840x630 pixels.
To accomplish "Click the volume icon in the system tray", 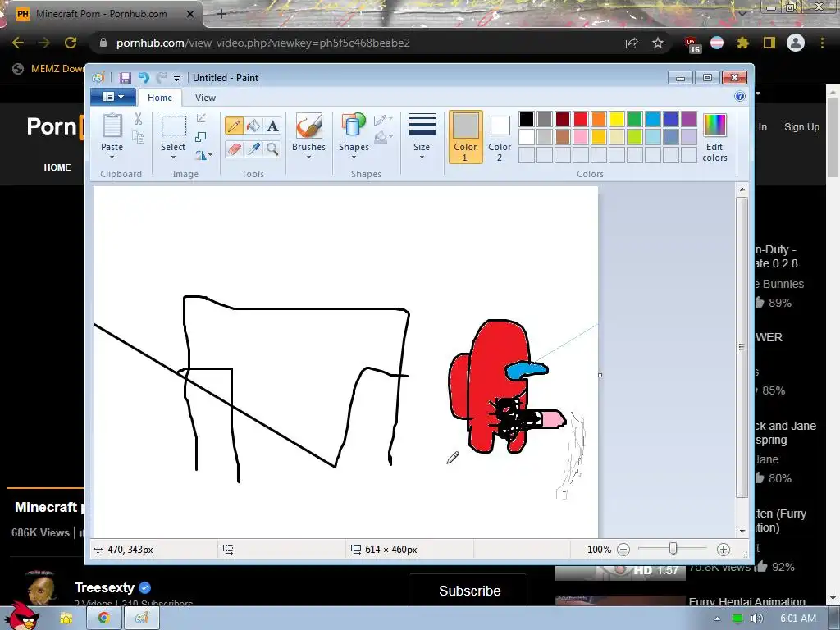I will click(756, 619).
